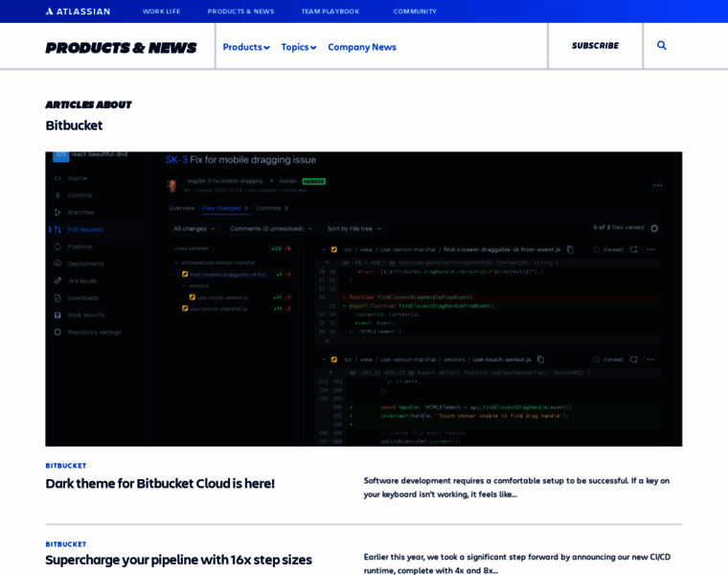
Task: Expand the Products dropdown menu
Action: tap(246, 47)
